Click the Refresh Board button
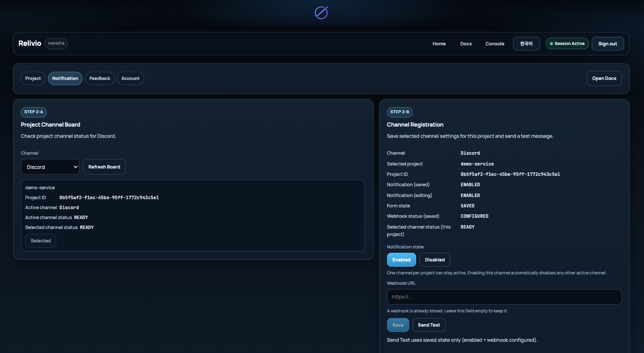The height and width of the screenshot is (353, 644). [104, 167]
